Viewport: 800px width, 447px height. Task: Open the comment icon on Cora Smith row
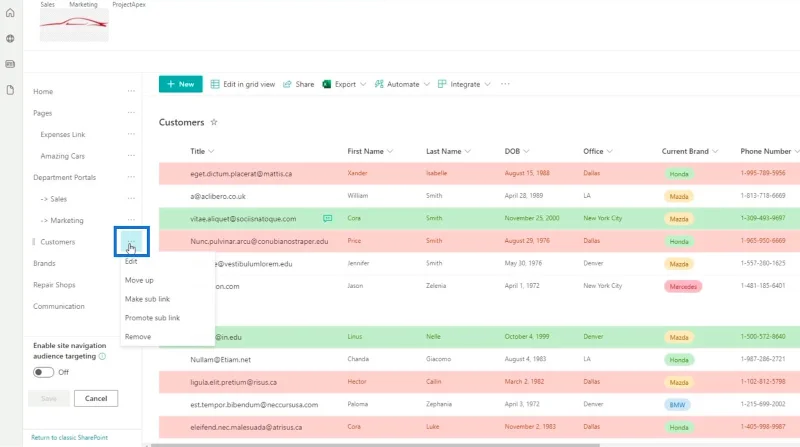click(328, 218)
